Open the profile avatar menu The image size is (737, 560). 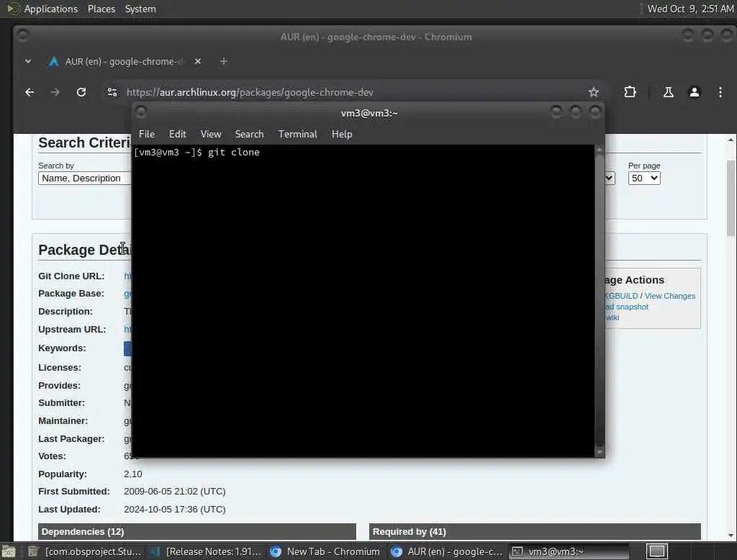695,92
